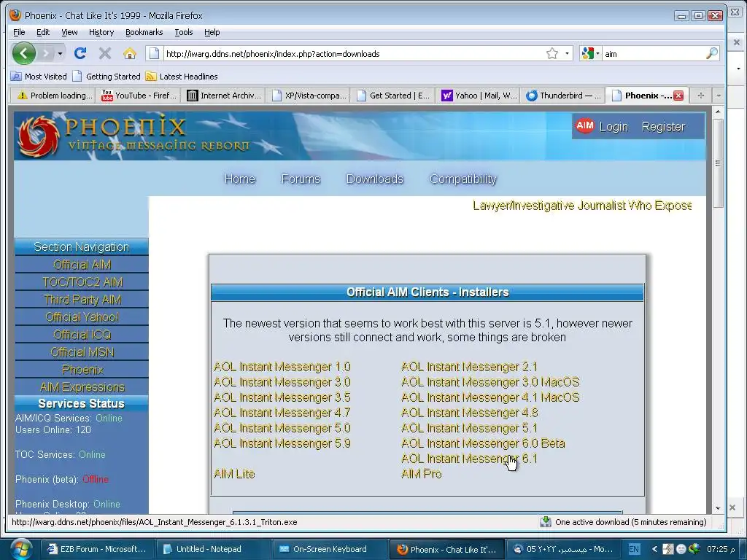Open On-Screen Keyboard from taskbar

[330, 549]
